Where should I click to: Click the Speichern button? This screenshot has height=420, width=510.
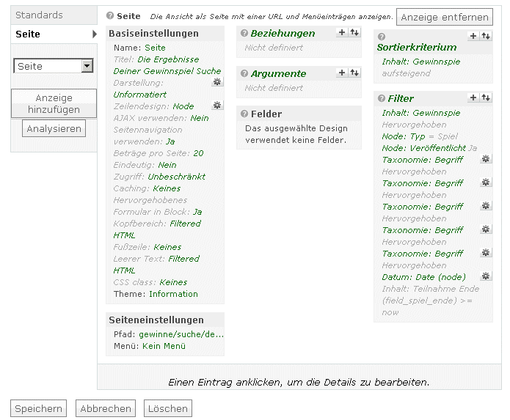[37, 408]
